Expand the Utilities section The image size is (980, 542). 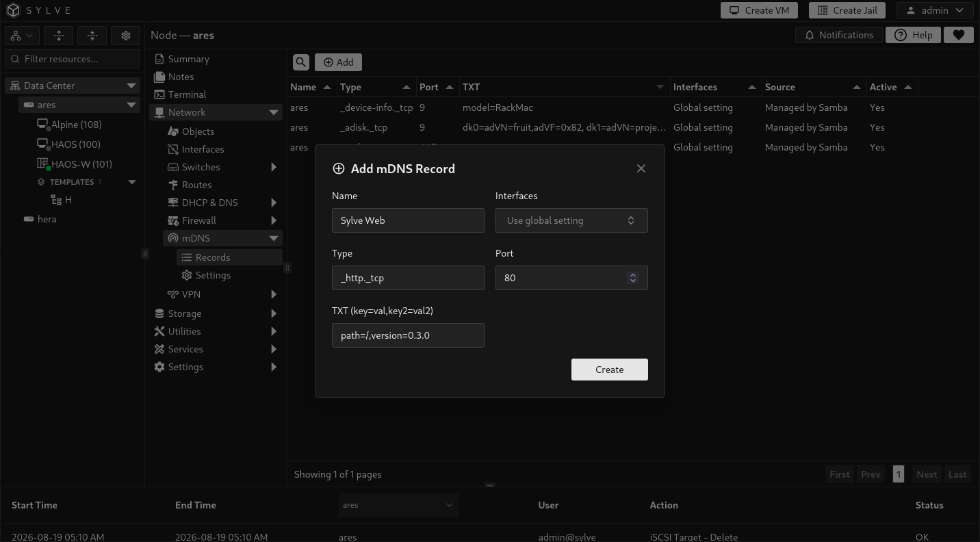pyautogui.click(x=274, y=331)
